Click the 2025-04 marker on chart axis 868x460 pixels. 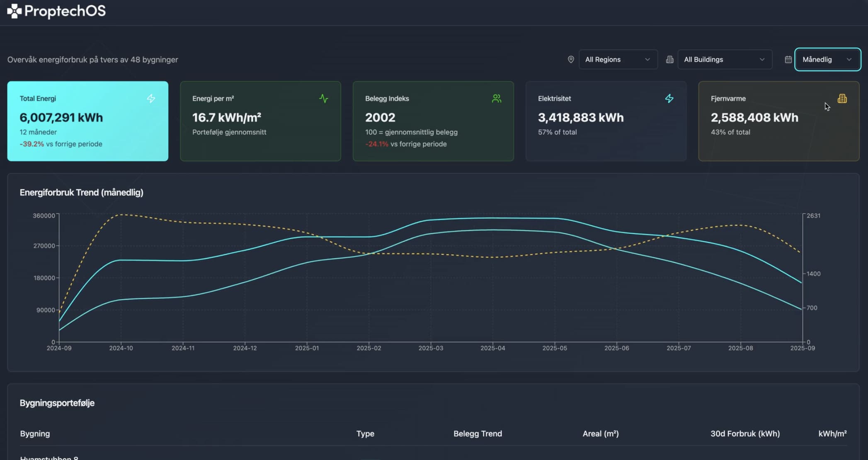(x=492, y=348)
